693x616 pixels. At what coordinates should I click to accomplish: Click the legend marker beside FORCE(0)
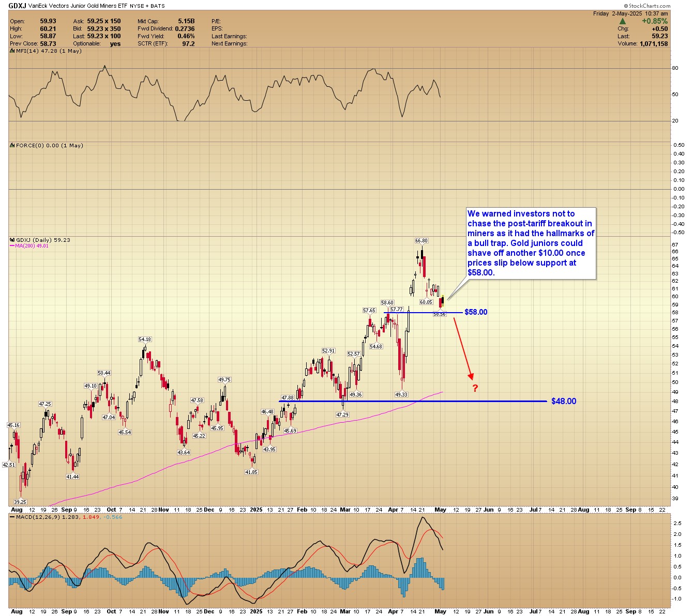pos(12,146)
